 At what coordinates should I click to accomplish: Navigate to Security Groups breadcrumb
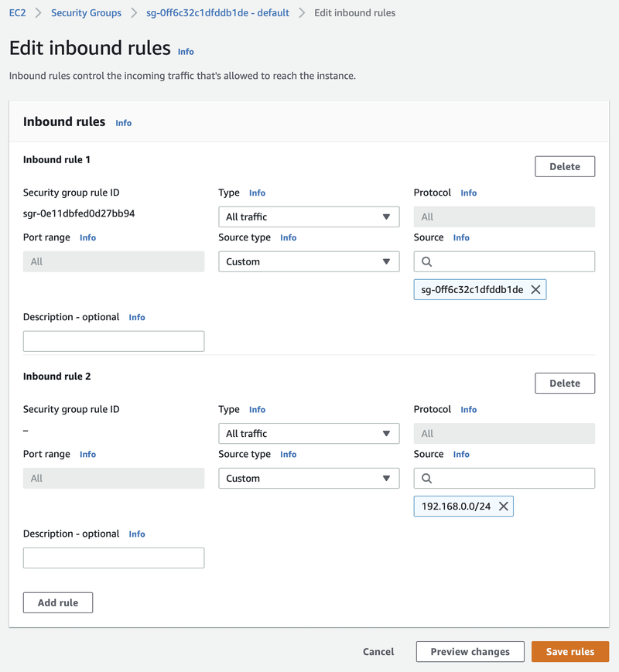coord(86,13)
